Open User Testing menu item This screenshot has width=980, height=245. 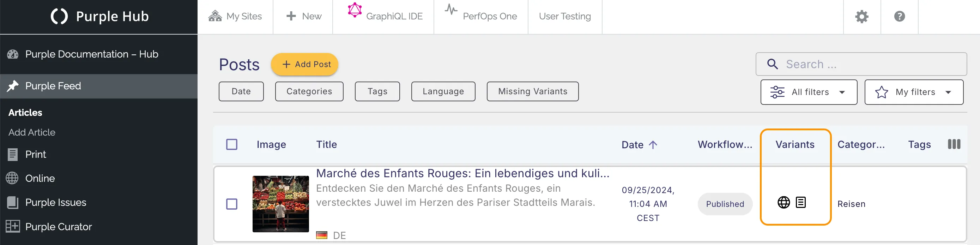coord(564,16)
